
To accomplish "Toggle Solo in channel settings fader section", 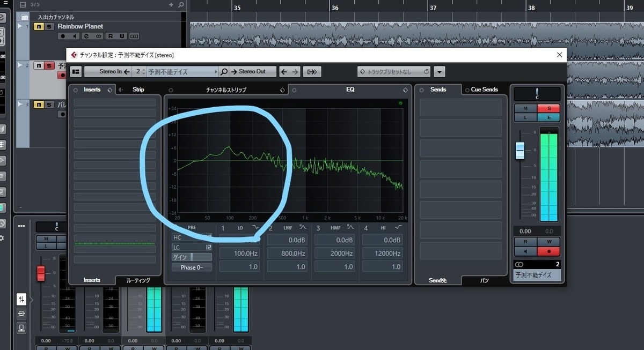I will [548, 108].
